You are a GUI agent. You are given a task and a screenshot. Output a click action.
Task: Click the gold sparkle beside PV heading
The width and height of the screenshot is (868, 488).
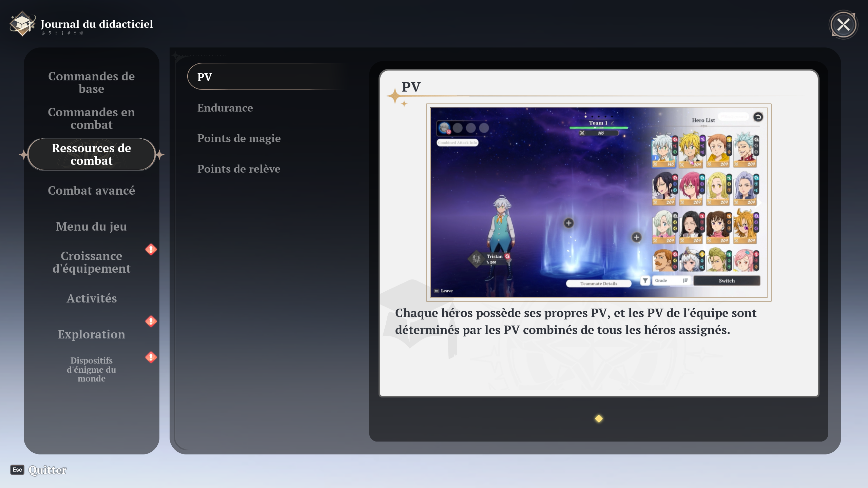(396, 96)
